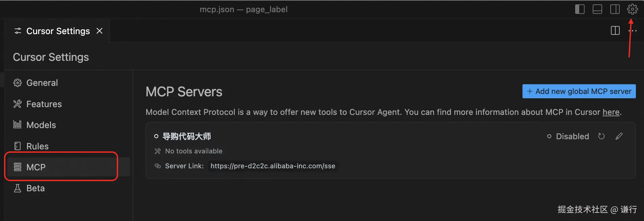
Task: Go to the Rules settings section
Action: (x=37, y=146)
